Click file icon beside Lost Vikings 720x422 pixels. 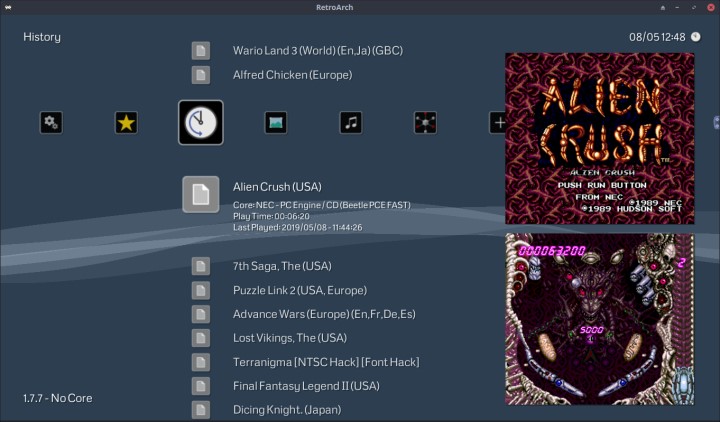pyautogui.click(x=201, y=338)
